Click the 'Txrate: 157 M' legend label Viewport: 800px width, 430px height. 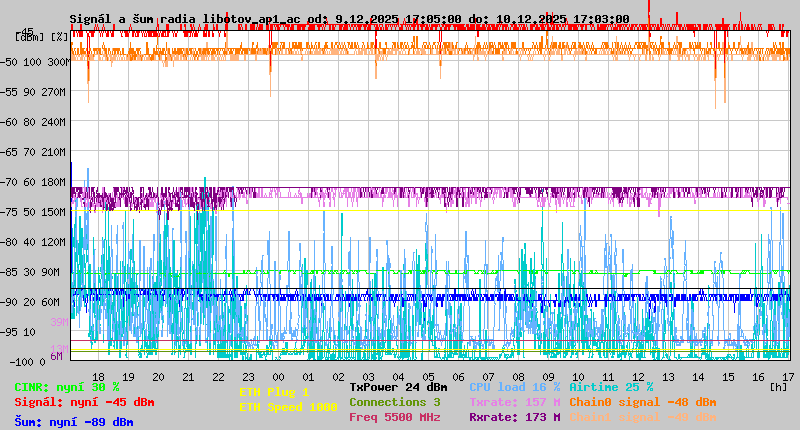click(x=515, y=402)
